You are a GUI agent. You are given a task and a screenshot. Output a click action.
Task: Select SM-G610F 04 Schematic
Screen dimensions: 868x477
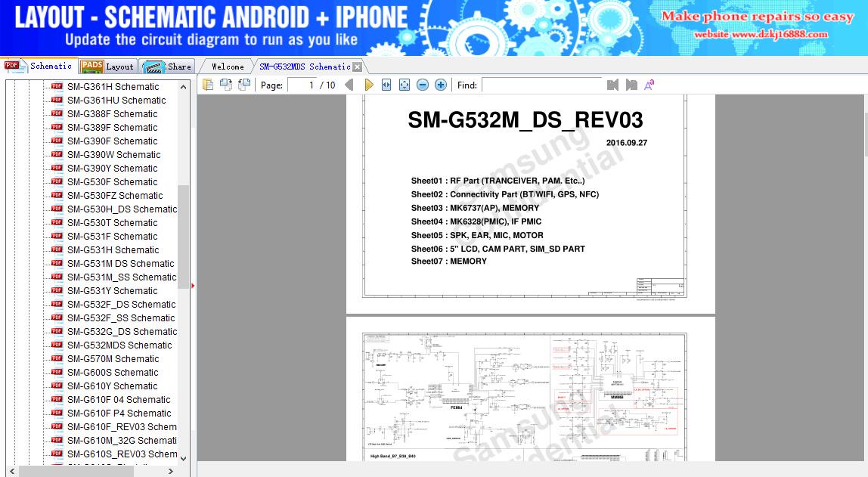(119, 400)
